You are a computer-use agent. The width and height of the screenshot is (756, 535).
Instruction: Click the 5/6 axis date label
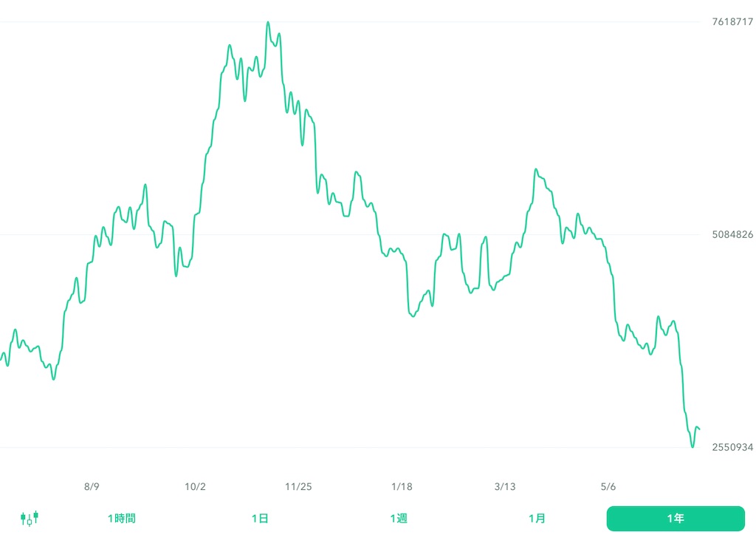[608, 486]
